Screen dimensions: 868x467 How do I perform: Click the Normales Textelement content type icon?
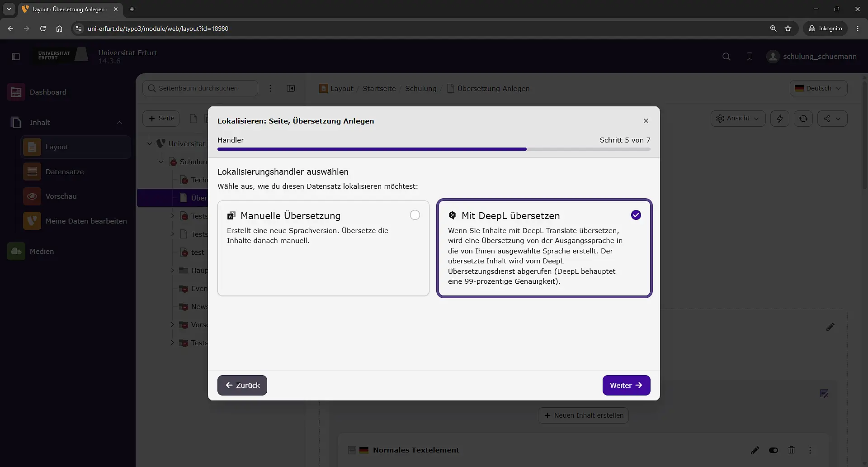tap(352, 450)
